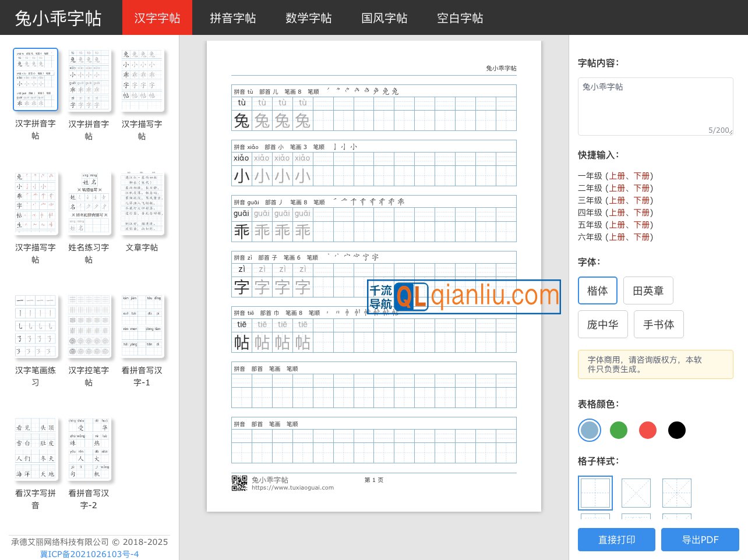748x560 pixels.
Task: Select the 庞中华 font style
Action: click(x=602, y=324)
